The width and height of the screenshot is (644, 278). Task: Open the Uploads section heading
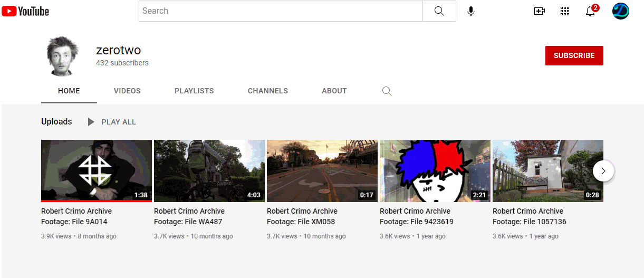[56, 121]
